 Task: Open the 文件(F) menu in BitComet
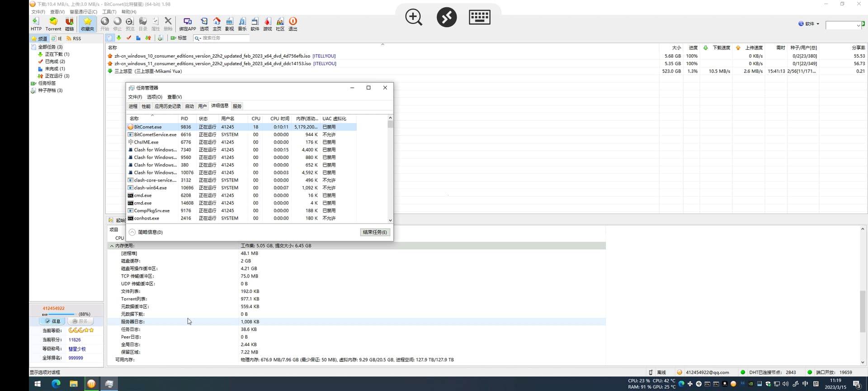38,12
